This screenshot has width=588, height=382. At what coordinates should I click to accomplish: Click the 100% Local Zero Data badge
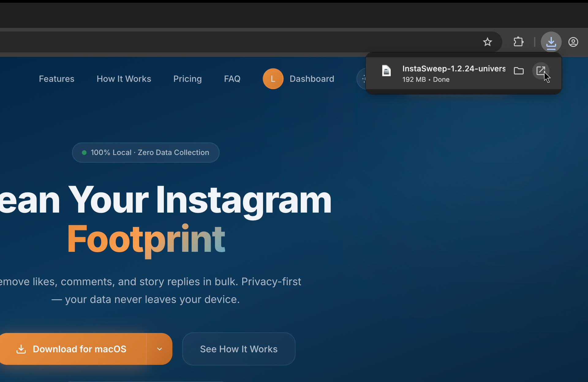click(146, 153)
